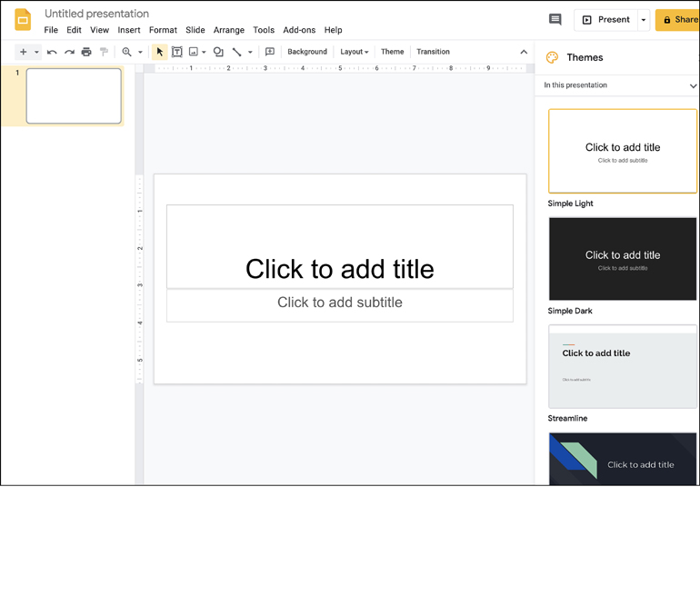The height and width of the screenshot is (606, 700).
Task: Click the Redo arrow icon
Action: (x=69, y=52)
